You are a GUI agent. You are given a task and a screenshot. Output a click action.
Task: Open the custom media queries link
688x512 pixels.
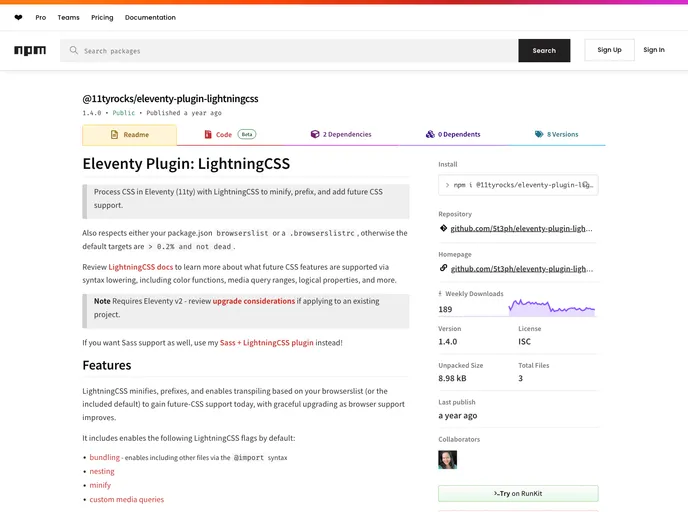(x=126, y=499)
